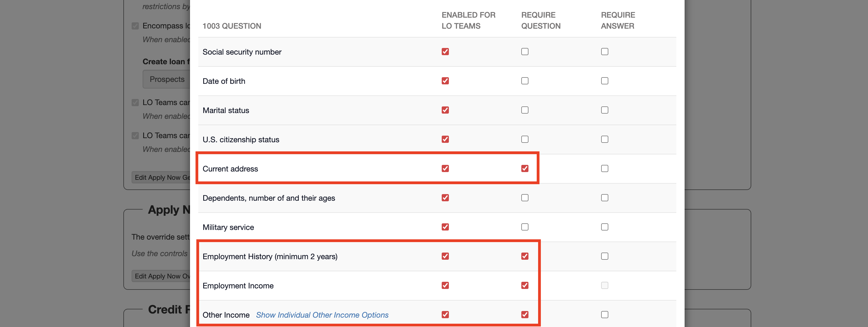This screenshot has height=327, width=868.
Task: Enable Require Question for Date of birth
Action: click(525, 81)
